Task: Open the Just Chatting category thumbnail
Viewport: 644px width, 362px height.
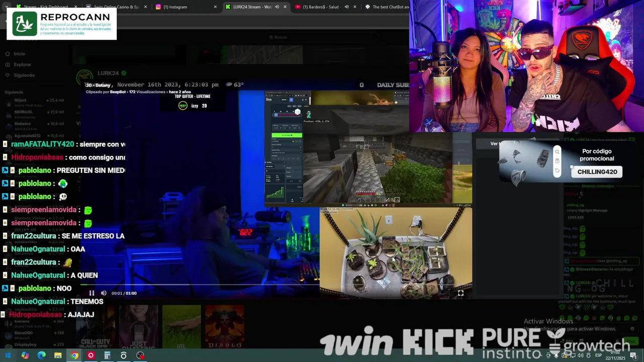Action: pos(138,327)
